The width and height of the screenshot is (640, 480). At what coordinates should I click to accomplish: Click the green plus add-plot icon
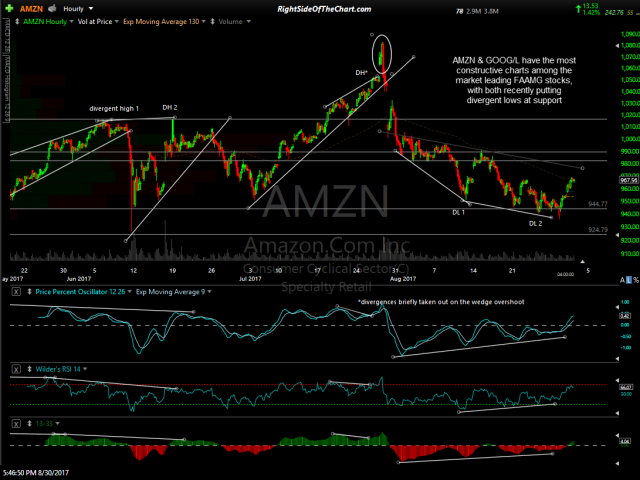(9, 9)
